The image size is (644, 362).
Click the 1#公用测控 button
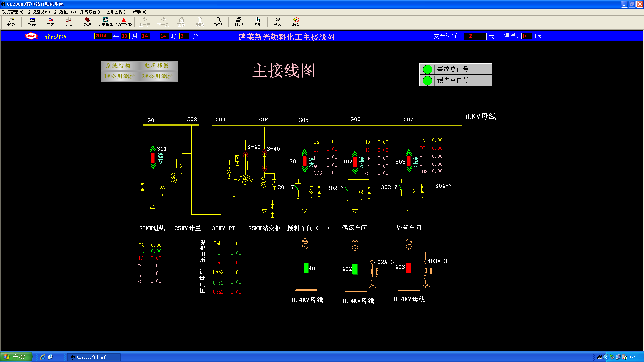point(120,76)
